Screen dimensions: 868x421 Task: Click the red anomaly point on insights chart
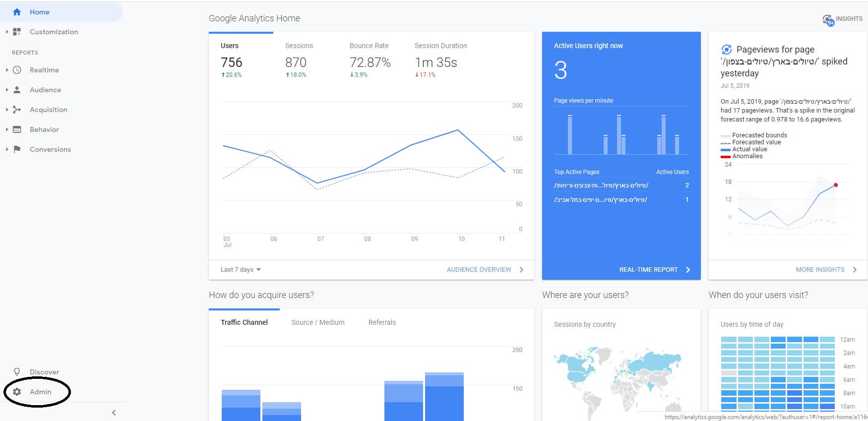pyautogui.click(x=836, y=185)
